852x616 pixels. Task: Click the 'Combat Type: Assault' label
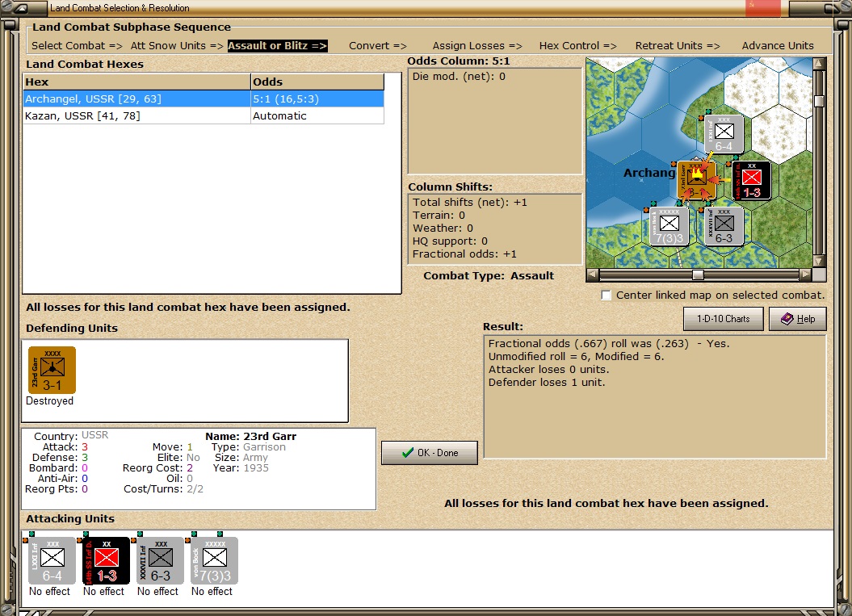click(x=489, y=275)
